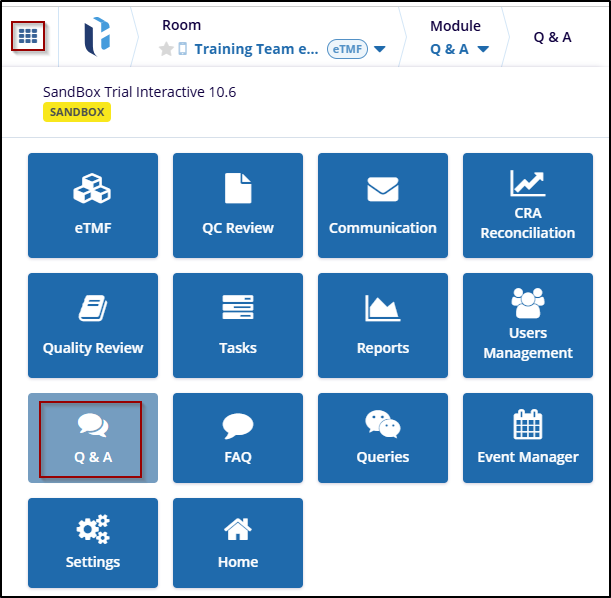Open the Reports module tile
Screen dimensions: 611x598
(383, 325)
